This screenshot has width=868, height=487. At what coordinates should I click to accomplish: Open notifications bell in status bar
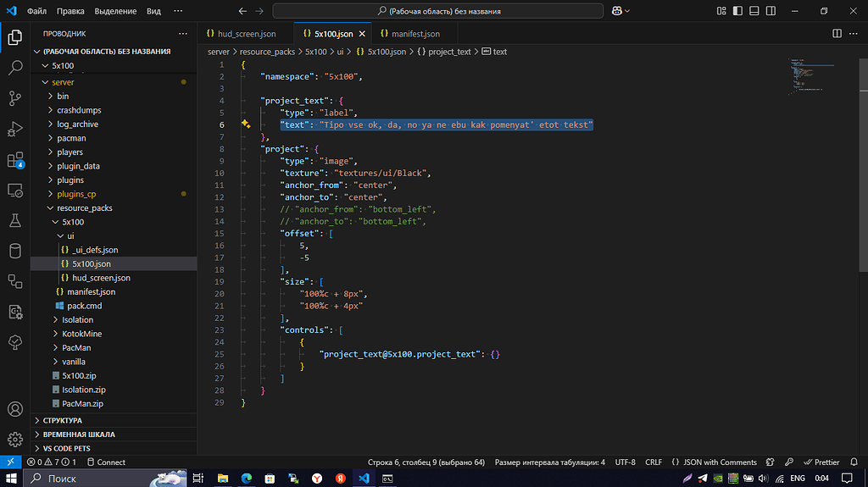click(854, 462)
